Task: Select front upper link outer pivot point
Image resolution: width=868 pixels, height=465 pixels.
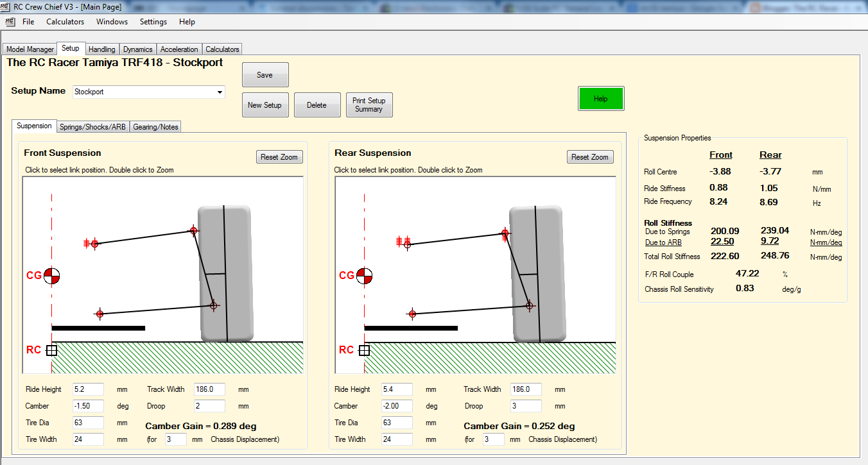Action: pyautogui.click(x=193, y=230)
